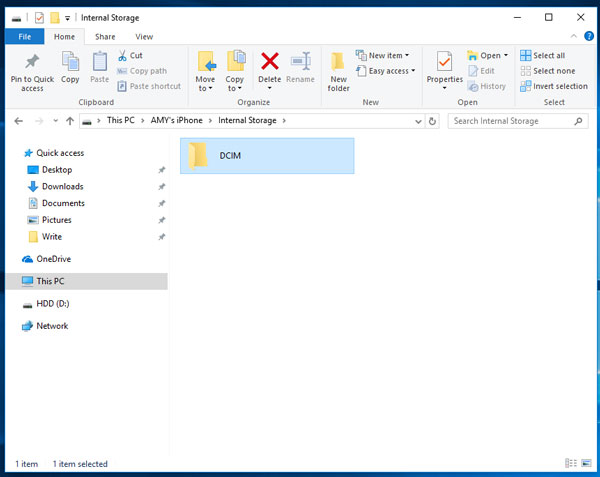Click Paste shortcut option
The image size is (600, 477).
149,86
